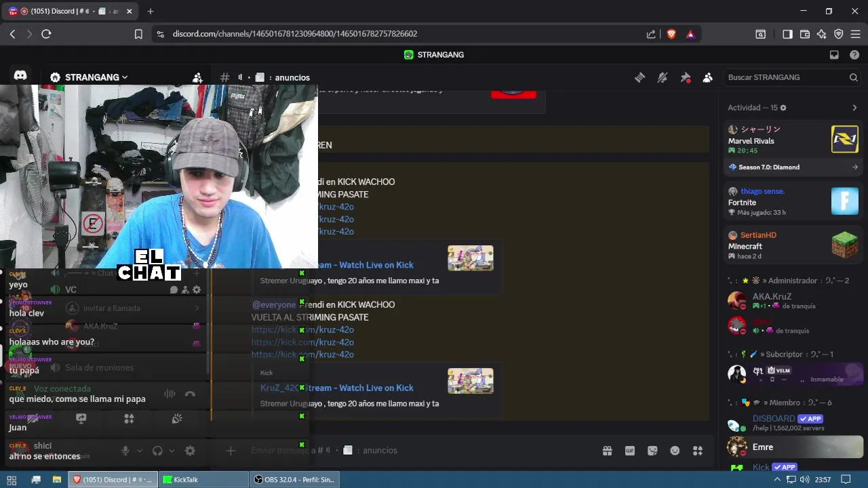Toggle noise suppression waveform icon
Viewport: 868px width, 488px height.
170,394
